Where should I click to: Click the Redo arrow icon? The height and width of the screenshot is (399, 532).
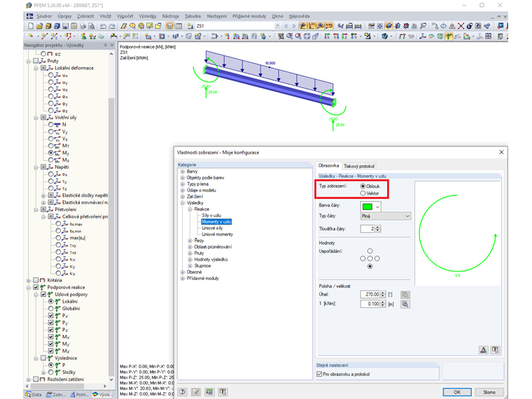[112, 26]
